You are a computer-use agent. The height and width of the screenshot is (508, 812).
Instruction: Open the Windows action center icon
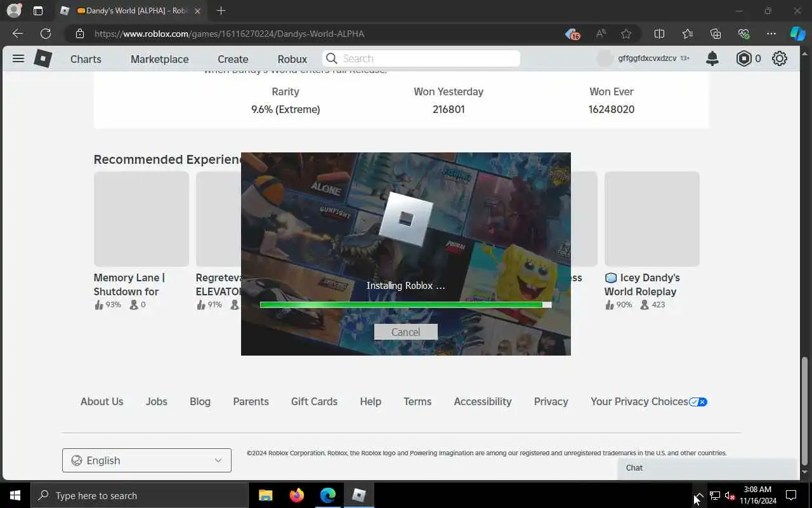(x=791, y=495)
